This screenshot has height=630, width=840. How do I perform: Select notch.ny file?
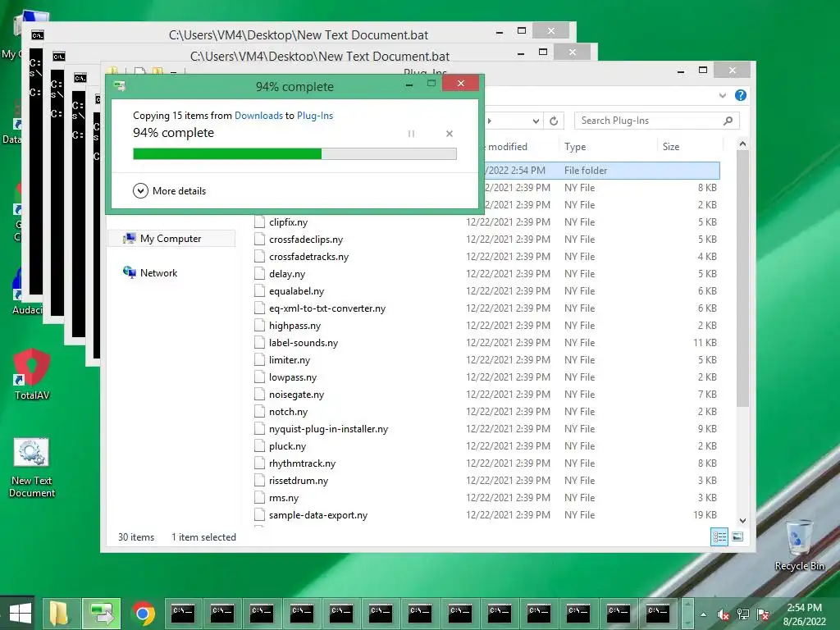pyautogui.click(x=288, y=412)
